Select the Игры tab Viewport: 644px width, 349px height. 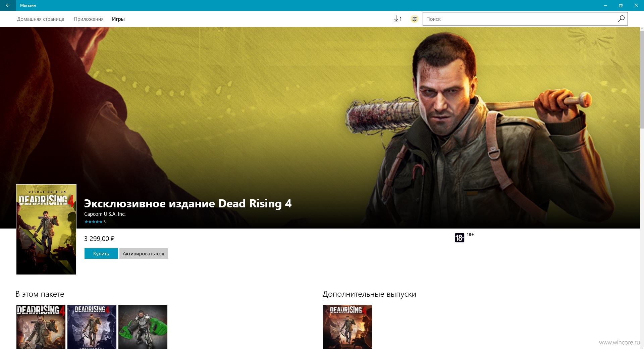pos(118,19)
